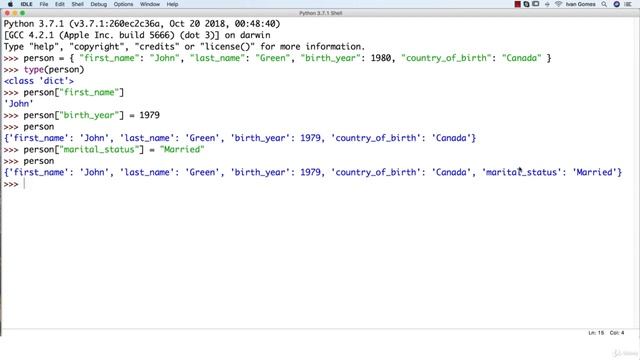Click the "Canada" string in the assignment

click(522, 58)
